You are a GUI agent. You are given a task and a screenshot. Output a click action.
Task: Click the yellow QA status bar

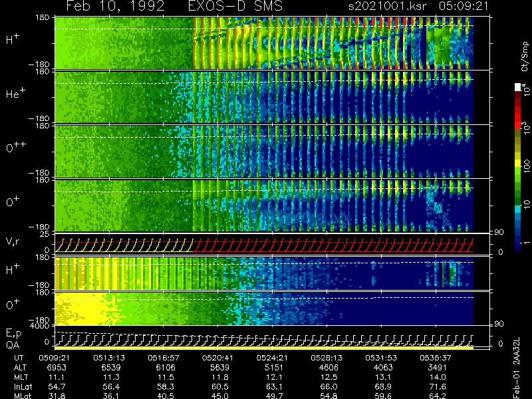click(x=264, y=348)
